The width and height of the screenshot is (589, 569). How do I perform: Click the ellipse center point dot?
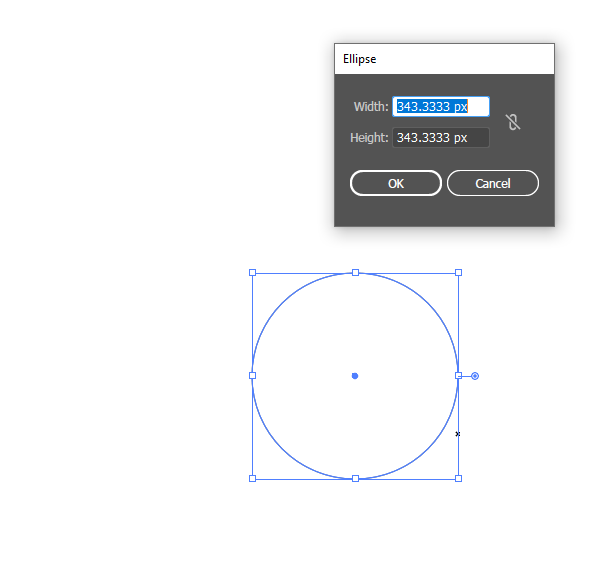355,376
